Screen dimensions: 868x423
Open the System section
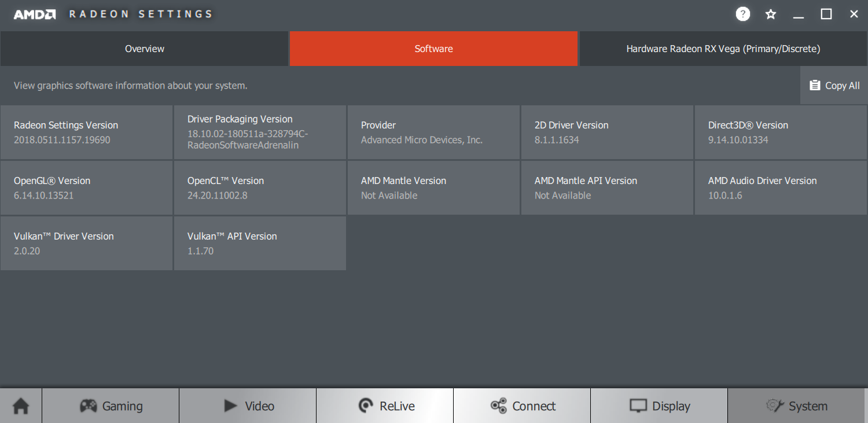coord(796,406)
